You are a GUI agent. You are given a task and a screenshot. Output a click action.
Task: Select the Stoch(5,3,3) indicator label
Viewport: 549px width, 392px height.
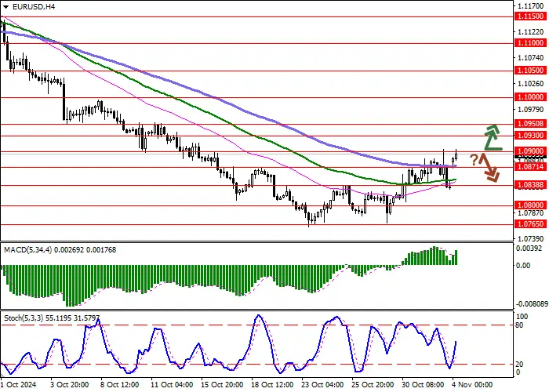(52, 318)
